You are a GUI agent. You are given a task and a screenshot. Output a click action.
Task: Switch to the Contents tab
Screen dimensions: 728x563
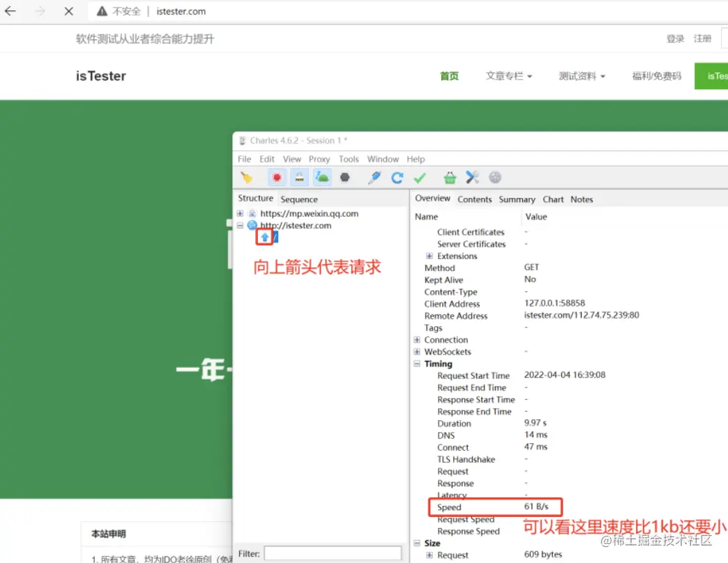point(474,199)
